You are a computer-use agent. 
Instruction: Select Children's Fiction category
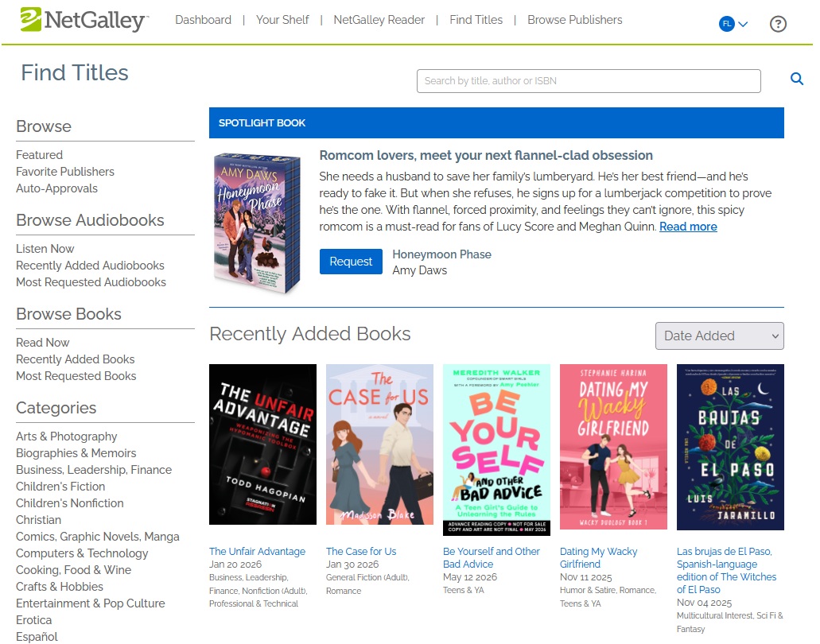pos(60,487)
